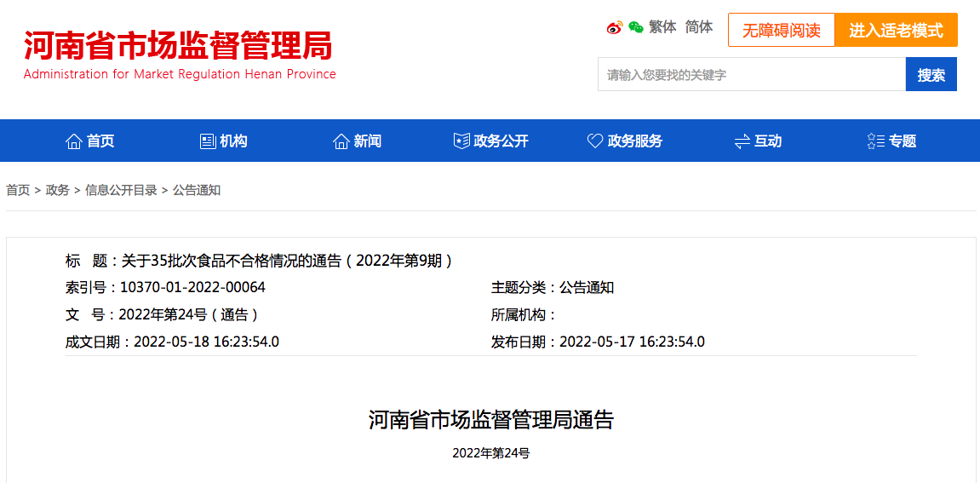
Task: Open the 机构 navigation item
Action: coord(234,141)
